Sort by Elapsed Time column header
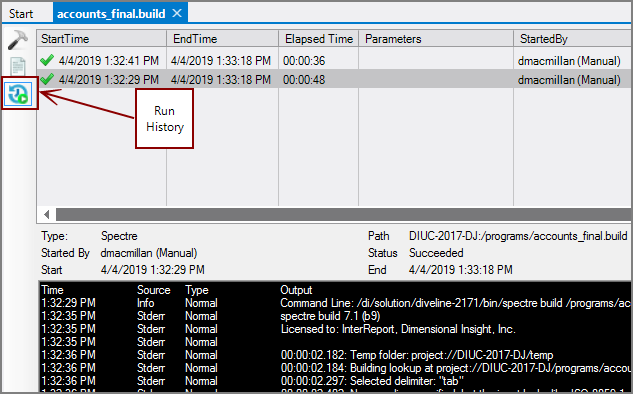The height and width of the screenshot is (394, 633). pyautogui.click(x=319, y=39)
